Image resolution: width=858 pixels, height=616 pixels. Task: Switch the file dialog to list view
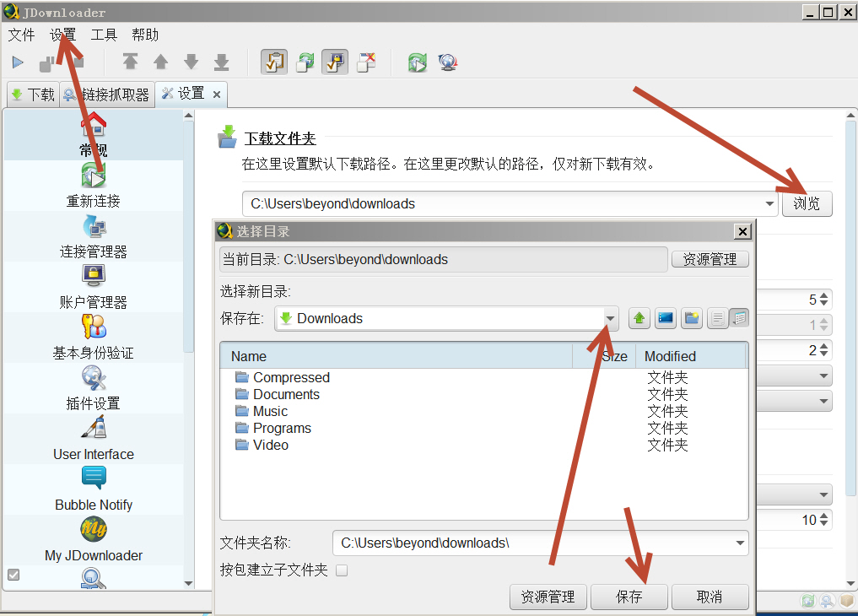pos(718,318)
